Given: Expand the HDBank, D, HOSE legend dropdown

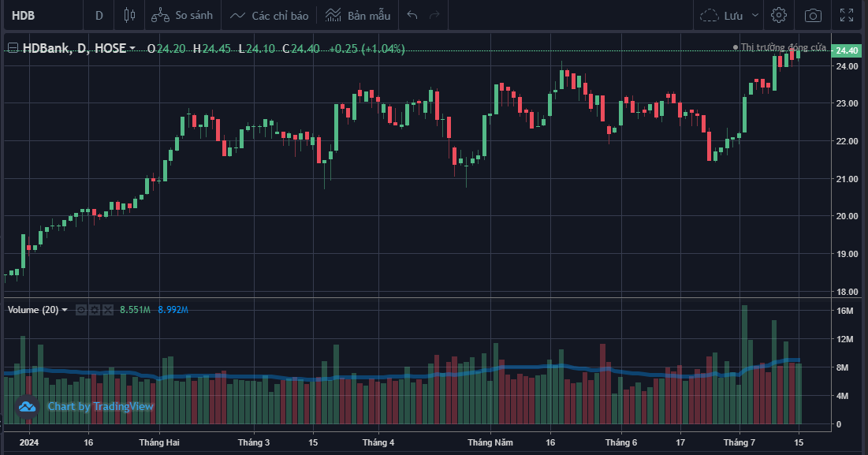Looking at the screenshot, I should point(132,49).
